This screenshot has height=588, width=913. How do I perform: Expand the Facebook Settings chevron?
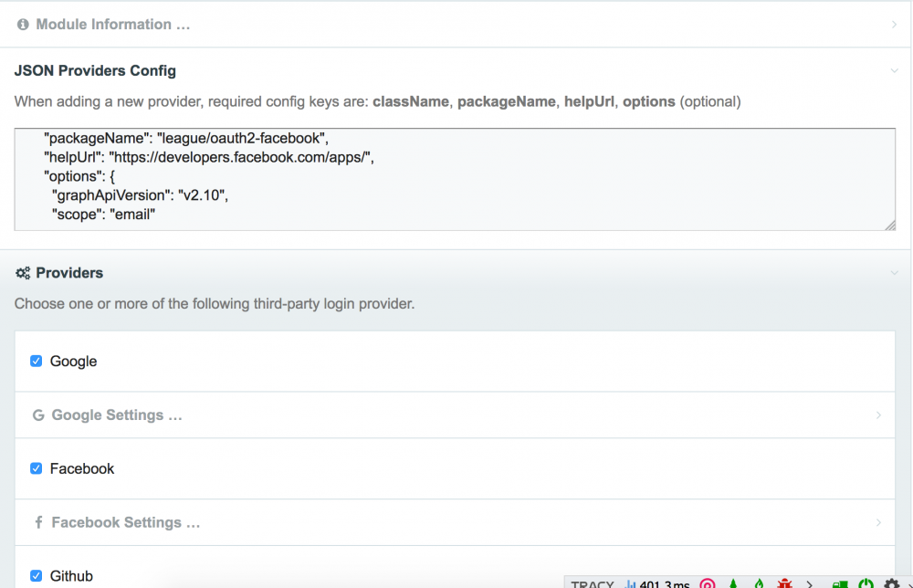click(878, 523)
